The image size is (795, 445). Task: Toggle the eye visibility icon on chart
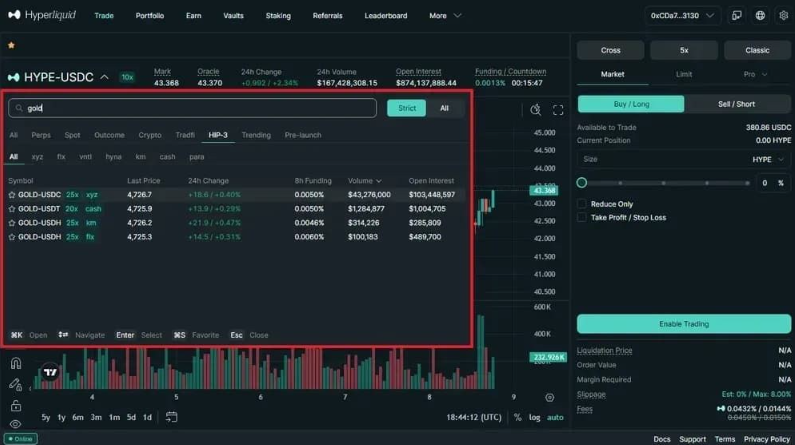[16, 424]
